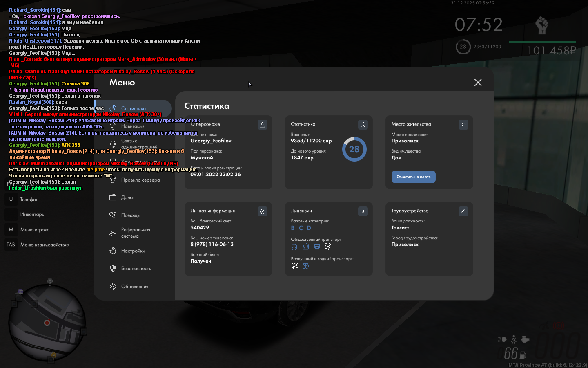Screen dimensions: 588x368
Task: Click the ID badge icon on Лицензии card
Action: [363, 211]
